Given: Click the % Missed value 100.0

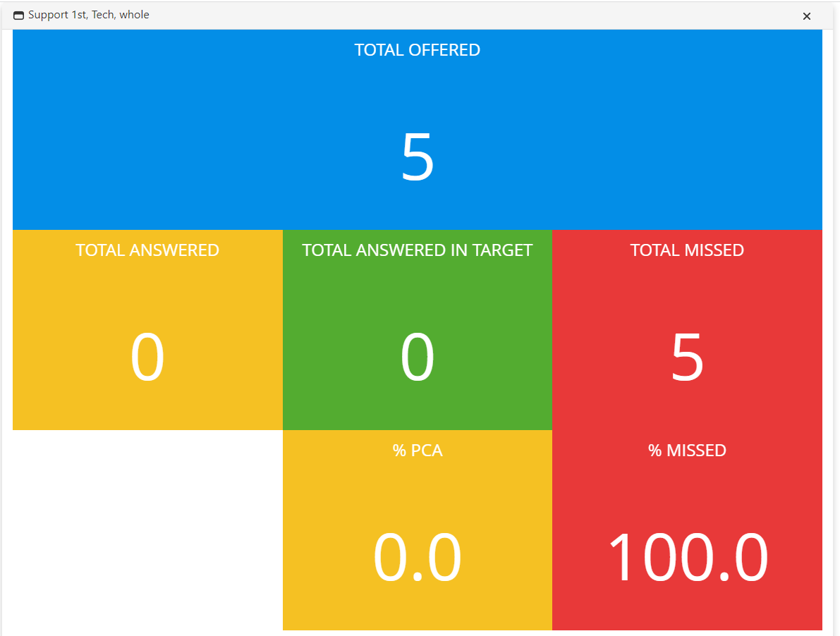Looking at the screenshot, I should [x=687, y=558].
